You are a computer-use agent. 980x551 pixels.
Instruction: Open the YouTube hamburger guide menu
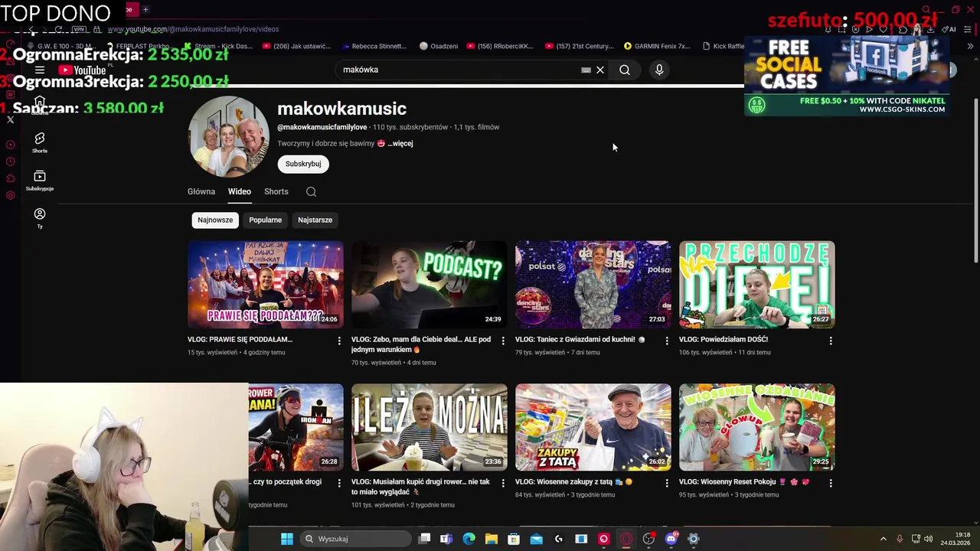click(40, 70)
